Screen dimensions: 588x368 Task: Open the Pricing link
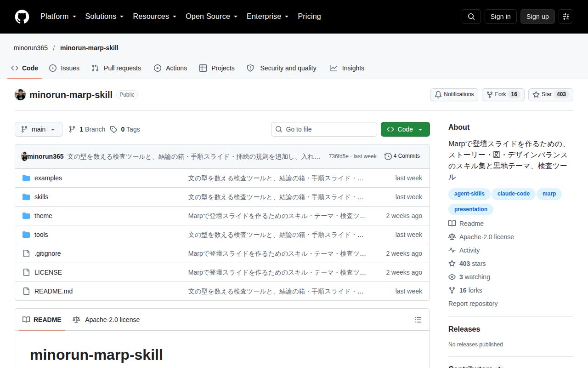309,17
